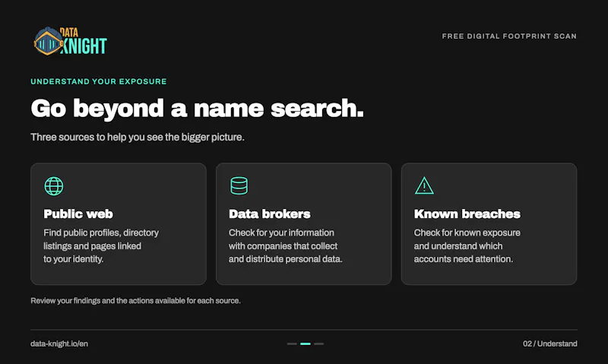Click 'Review your findings and the actions' note
The height and width of the screenshot is (364, 608).
(136, 301)
